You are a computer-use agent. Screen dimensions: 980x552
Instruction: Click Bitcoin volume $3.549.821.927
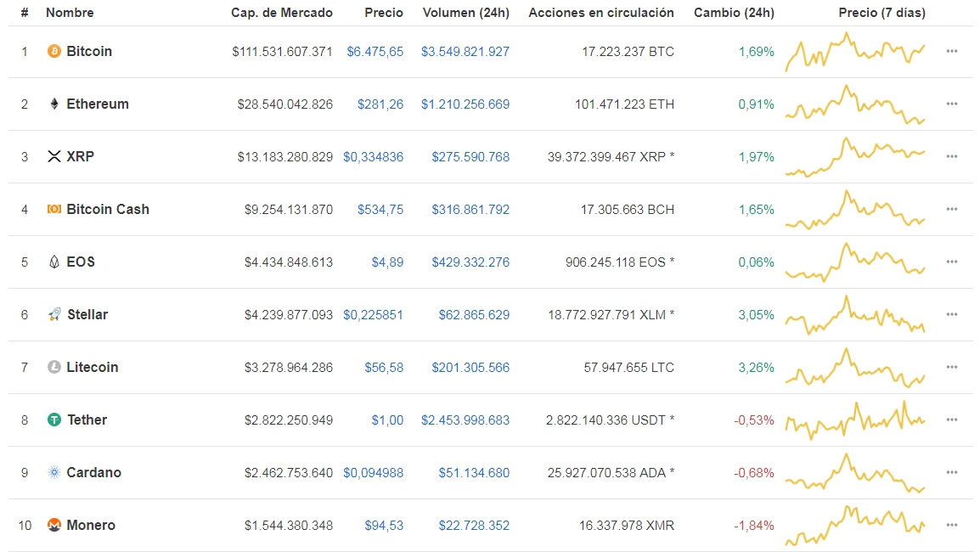tap(465, 51)
